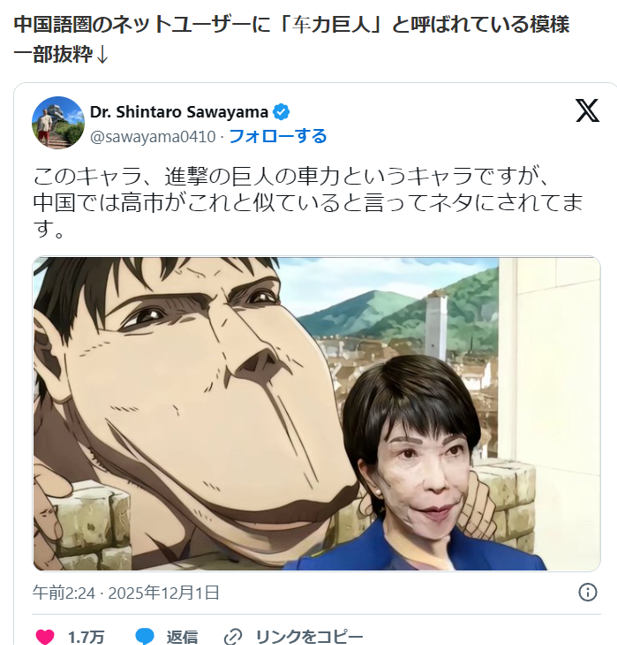
Task: Open Dr. Shintaro Sawayama's profile avatar
Action: click(58, 123)
